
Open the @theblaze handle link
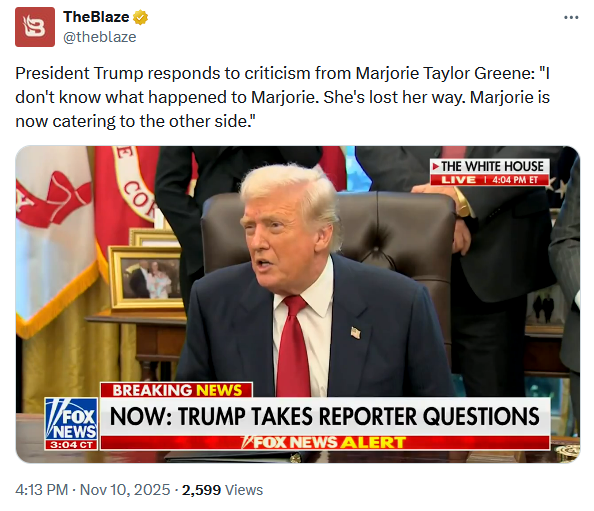click(x=100, y=37)
